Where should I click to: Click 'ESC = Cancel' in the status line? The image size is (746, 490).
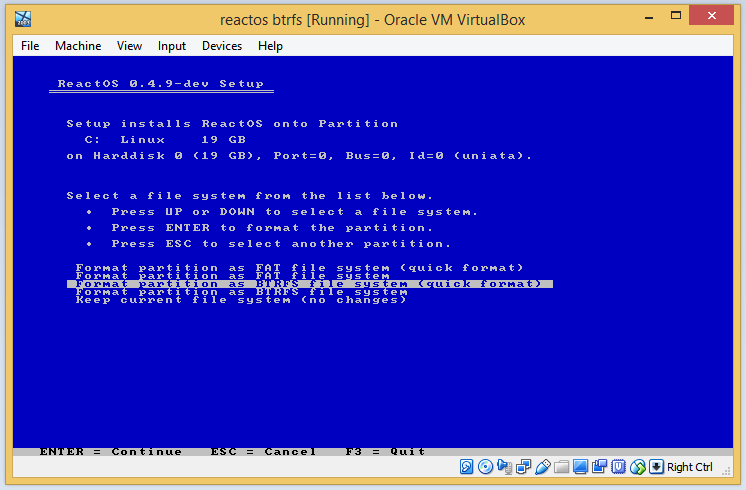[263, 451]
